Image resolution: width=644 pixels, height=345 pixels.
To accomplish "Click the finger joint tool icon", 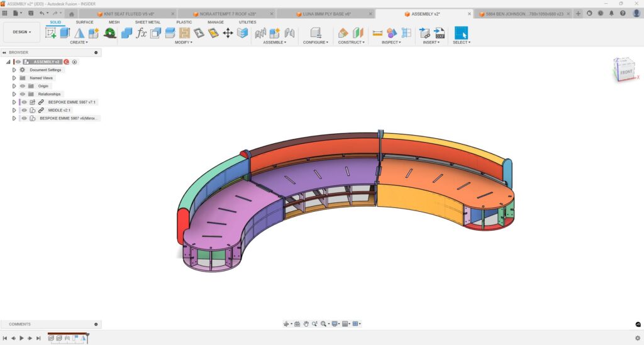I will coord(184,33).
